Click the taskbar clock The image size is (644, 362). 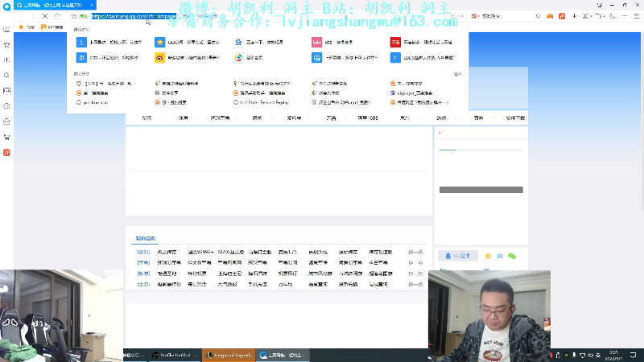point(613,355)
